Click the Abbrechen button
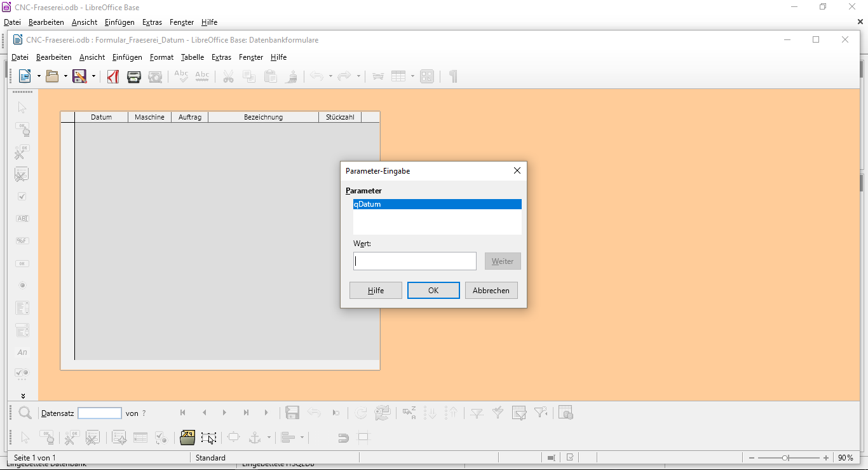 (491, 291)
